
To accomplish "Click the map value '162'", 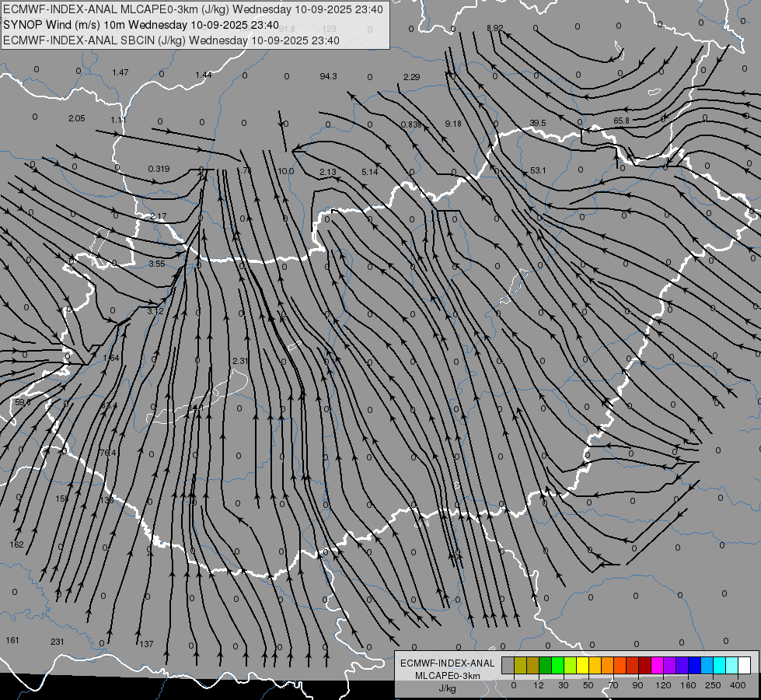I will pyautogui.click(x=16, y=544).
